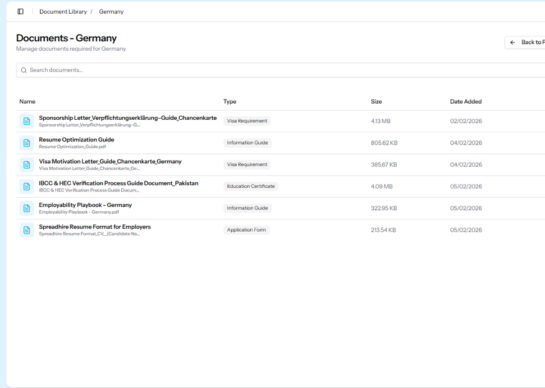Screen dimensions: 545x388
Task: Click date added of Visa Motivation Letter
Action: pyautogui.click(x=466, y=165)
